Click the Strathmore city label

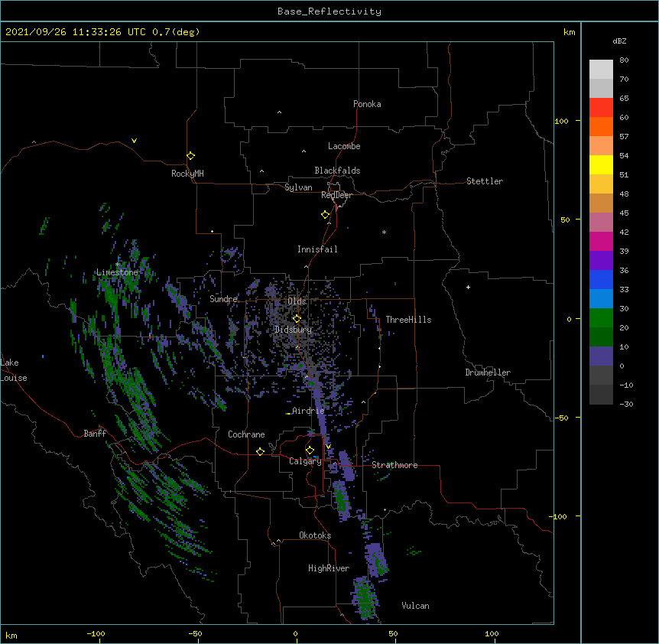click(x=394, y=465)
